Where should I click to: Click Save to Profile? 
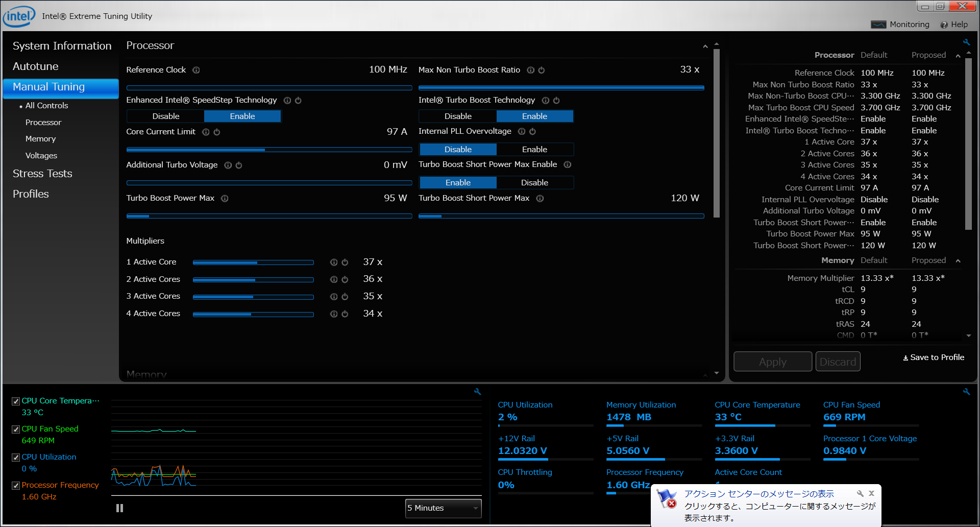[934, 357]
